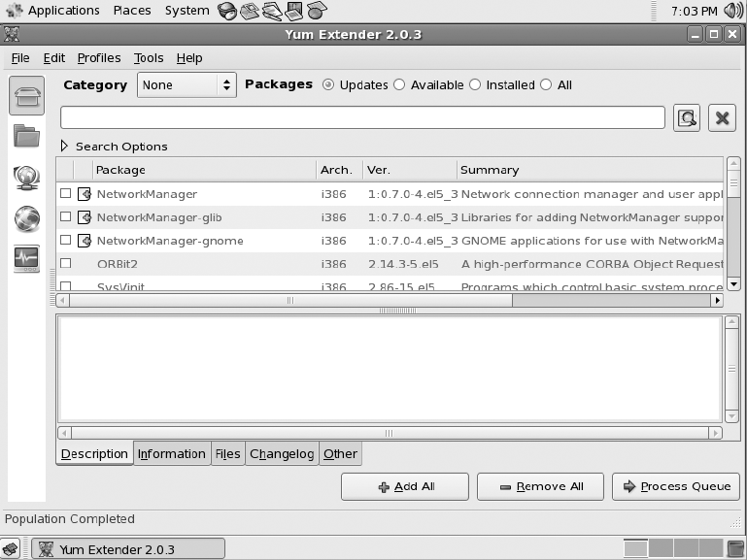Image resolution: width=747 pixels, height=560 pixels.
Task: Open the Places menu in top panel
Action: coord(132,11)
